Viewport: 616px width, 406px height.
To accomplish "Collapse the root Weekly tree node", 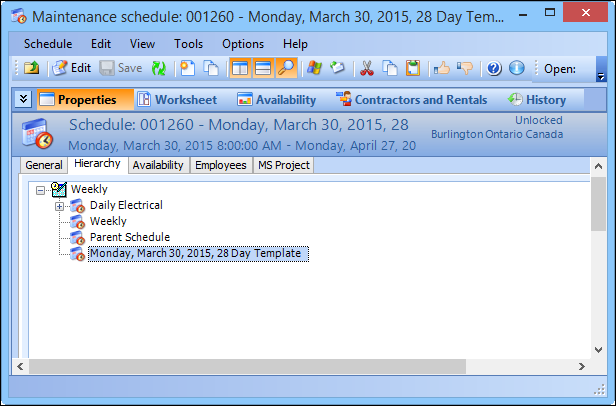I will [x=40, y=191].
